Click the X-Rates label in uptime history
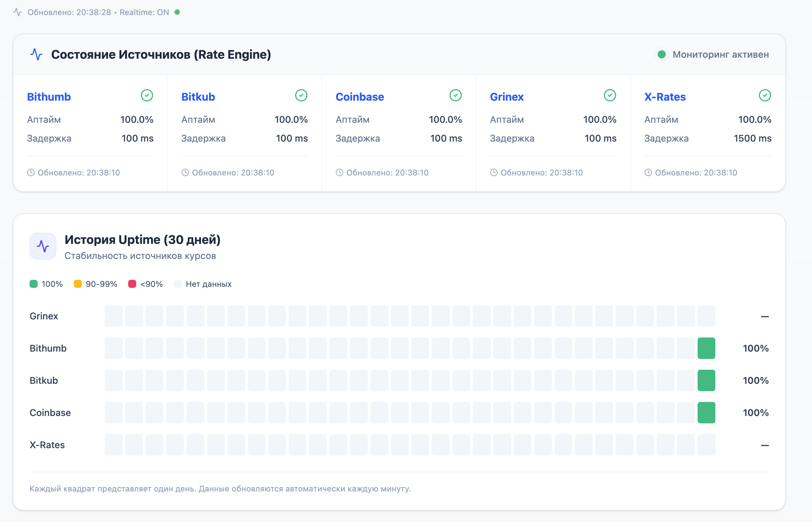Image resolution: width=812 pixels, height=522 pixels. 47,445
